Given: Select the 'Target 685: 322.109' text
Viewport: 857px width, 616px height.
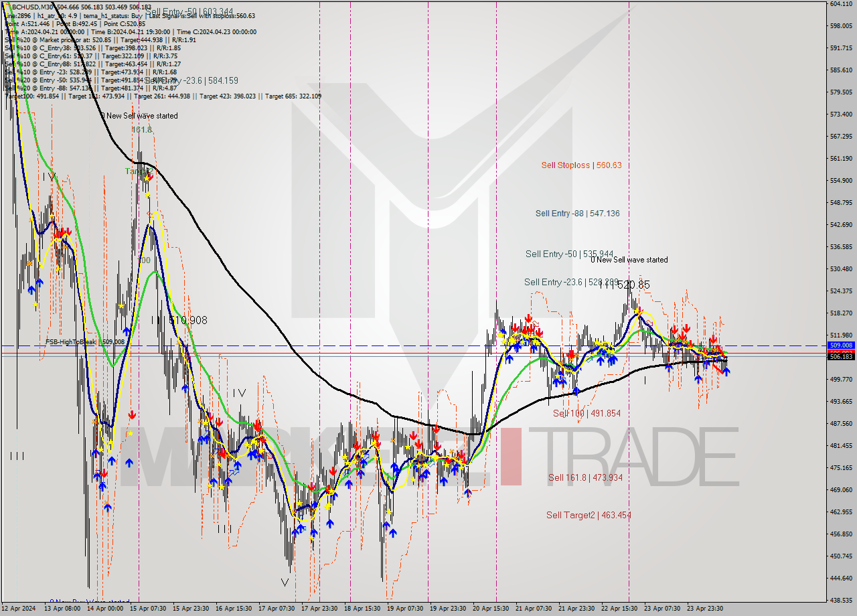Looking at the screenshot, I should [293, 96].
